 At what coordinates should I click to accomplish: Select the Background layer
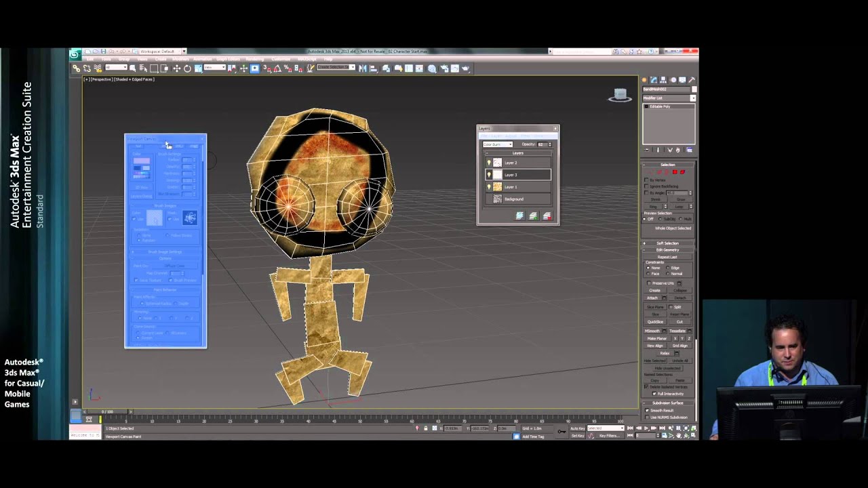tap(514, 199)
